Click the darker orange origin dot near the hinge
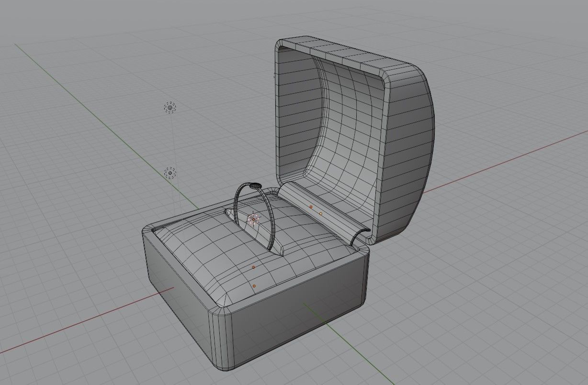This screenshot has width=588, height=385. (311, 207)
